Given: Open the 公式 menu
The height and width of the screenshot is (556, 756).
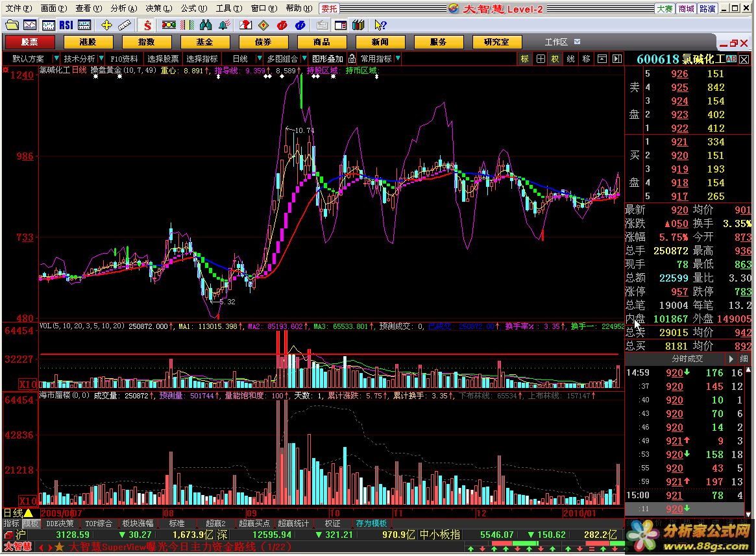Looking at the screenshot, I should coord(194,8).
